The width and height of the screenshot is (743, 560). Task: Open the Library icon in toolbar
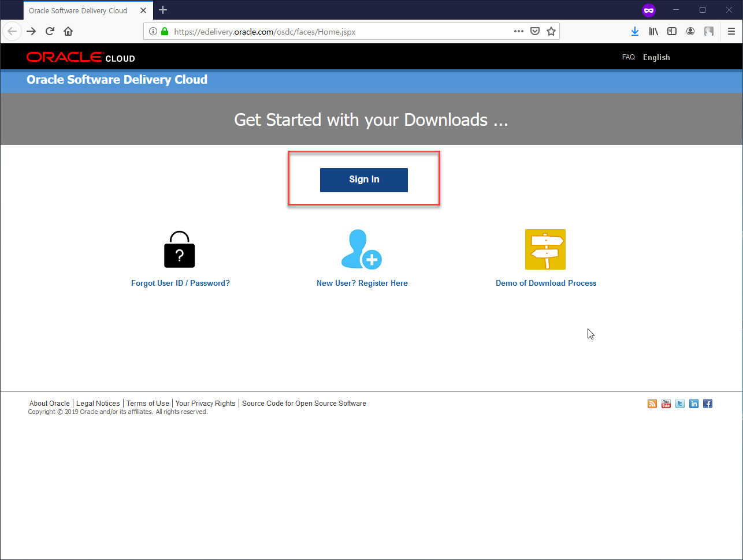653,31
